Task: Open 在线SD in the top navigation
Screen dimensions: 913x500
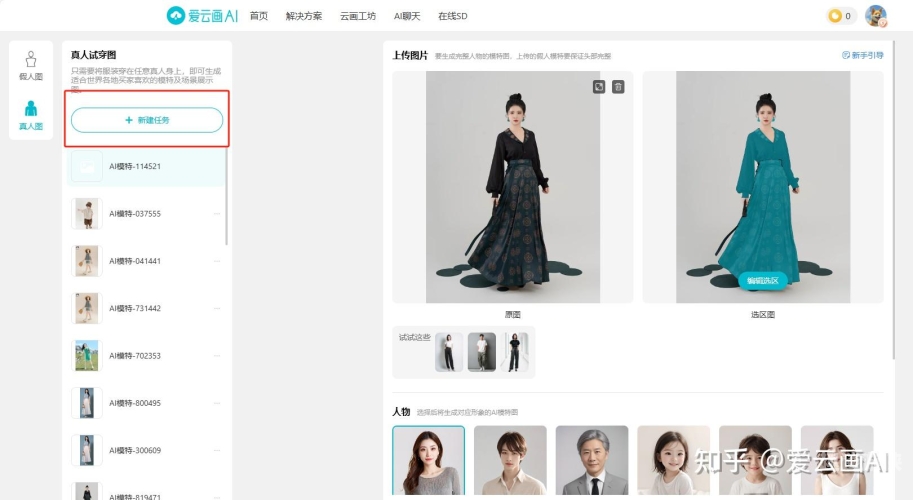Action: pos(452,16)
